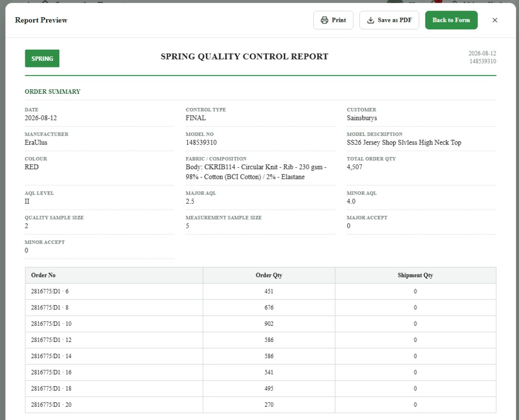Click the Save as PDF button

point(389,20)
